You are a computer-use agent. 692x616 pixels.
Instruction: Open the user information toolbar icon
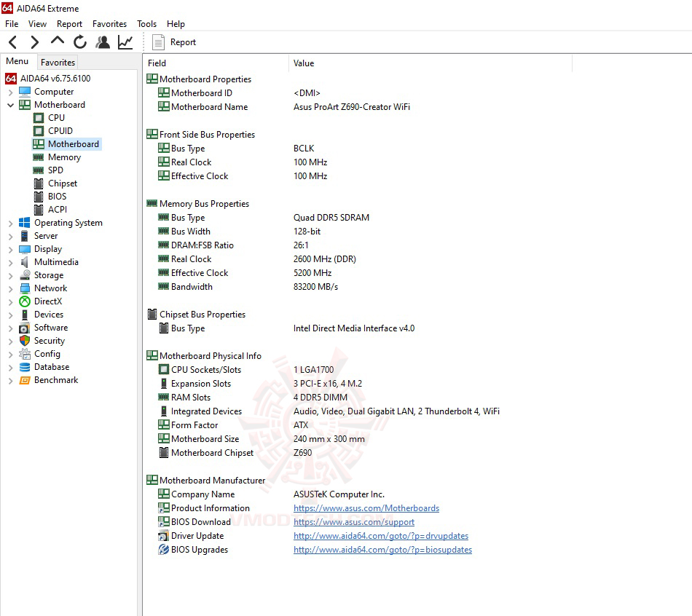(103, 42)
